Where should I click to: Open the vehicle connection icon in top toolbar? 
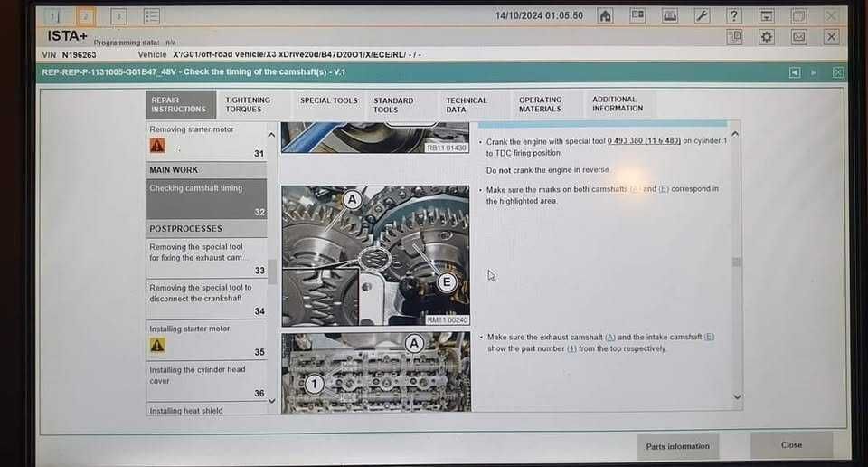click(670, 15)
